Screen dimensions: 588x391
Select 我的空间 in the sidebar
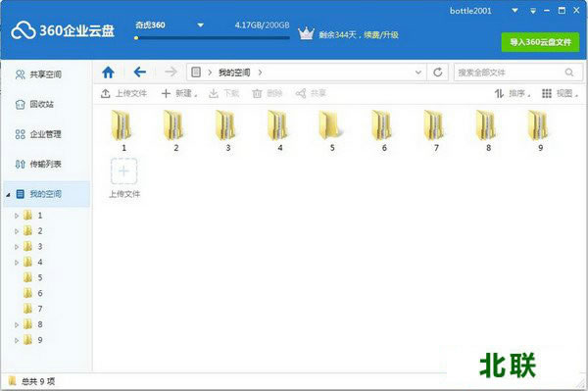(x=45, y=194)
